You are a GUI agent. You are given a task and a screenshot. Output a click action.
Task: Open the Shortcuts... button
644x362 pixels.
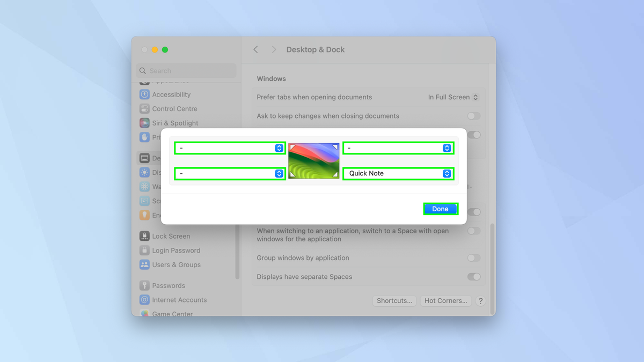394,300
